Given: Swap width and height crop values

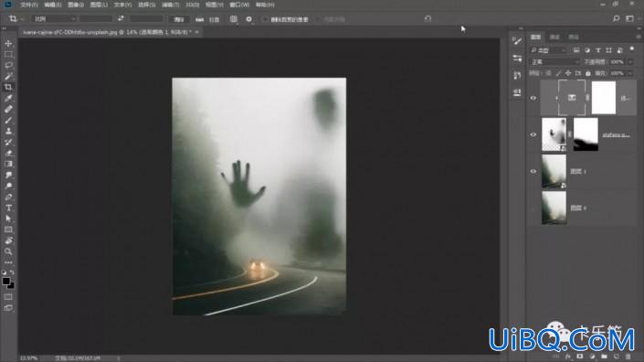Looking at the screenshot, I should click(121, 18).
